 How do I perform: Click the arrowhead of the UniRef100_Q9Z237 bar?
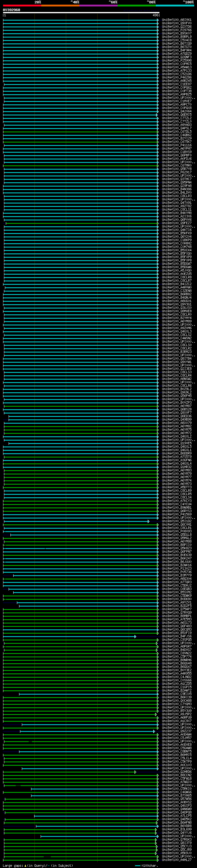154,731
